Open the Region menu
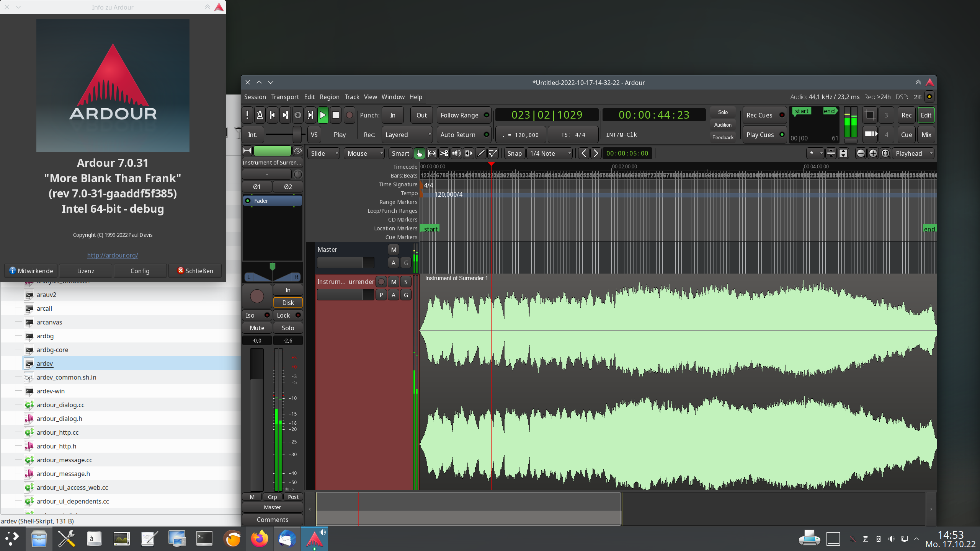This screenshot has width=980, height=551. [329, 97]
